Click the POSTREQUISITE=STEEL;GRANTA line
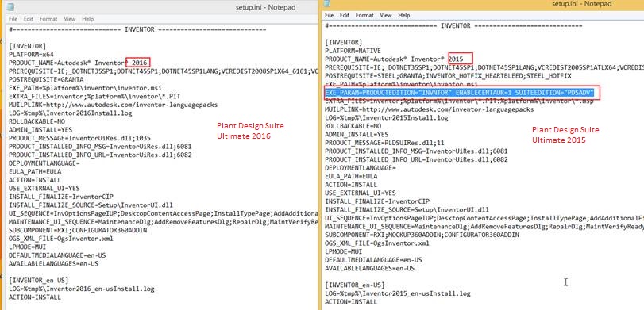This screenshot has width=644, height=310. [x=448, y=76]
